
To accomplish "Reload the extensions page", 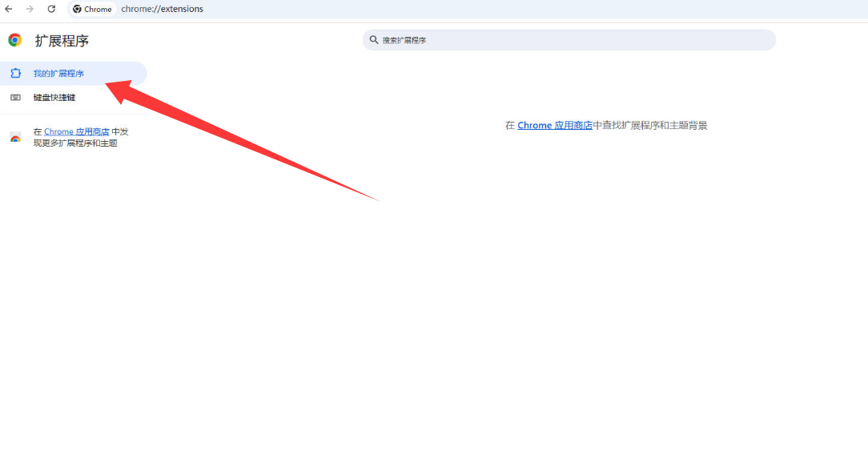I will [51, 9].
